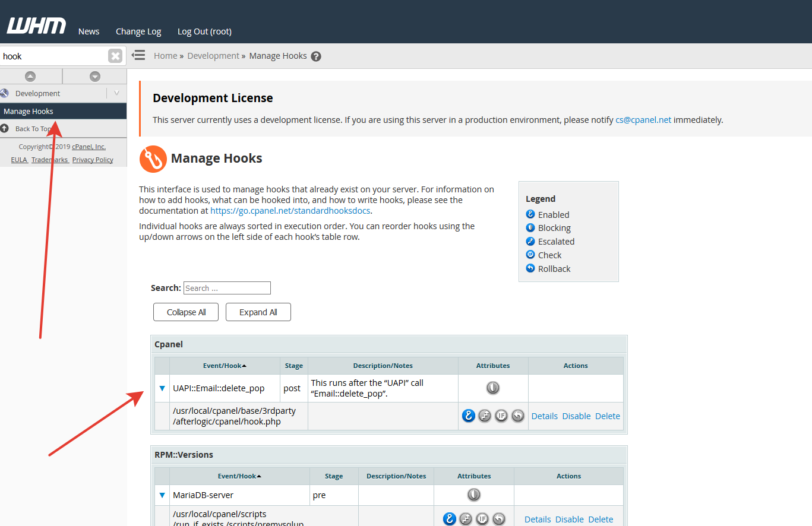This screenshot has width=812, height=526.
Task: Click the sidebar collapse hamburger icon
Action: [x=138, y=55]
